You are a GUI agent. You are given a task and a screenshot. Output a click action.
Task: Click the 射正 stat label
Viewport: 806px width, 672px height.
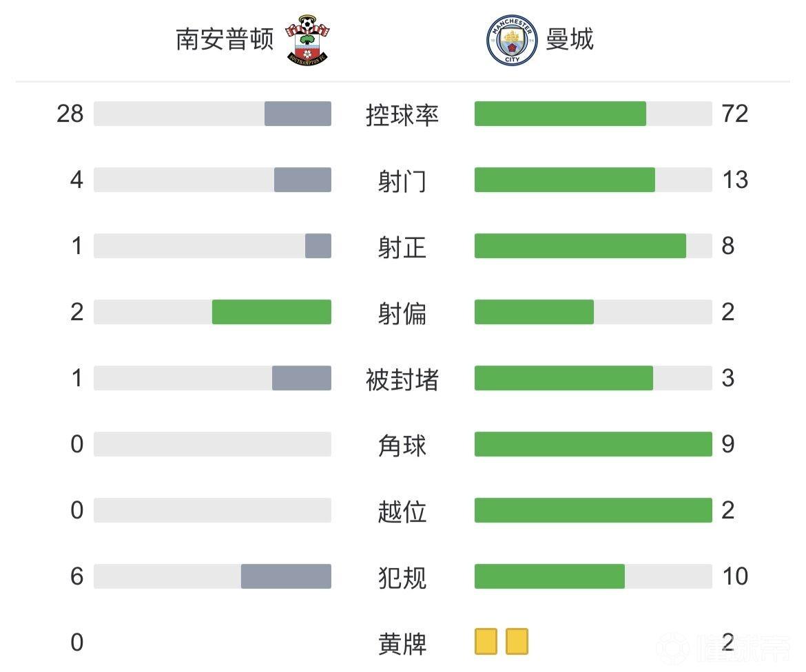(402, 246)
